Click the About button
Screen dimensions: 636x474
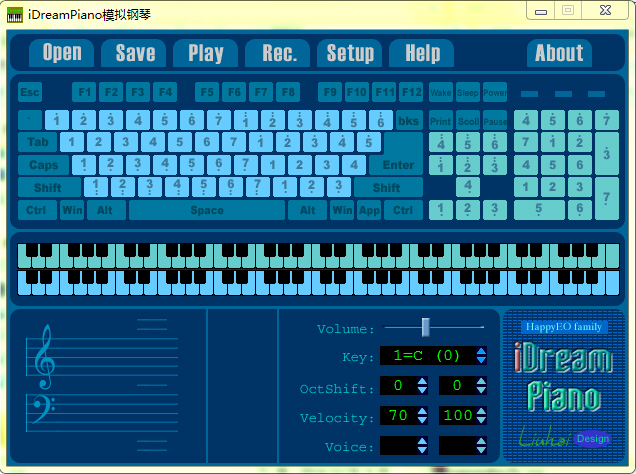pos(559,53)
